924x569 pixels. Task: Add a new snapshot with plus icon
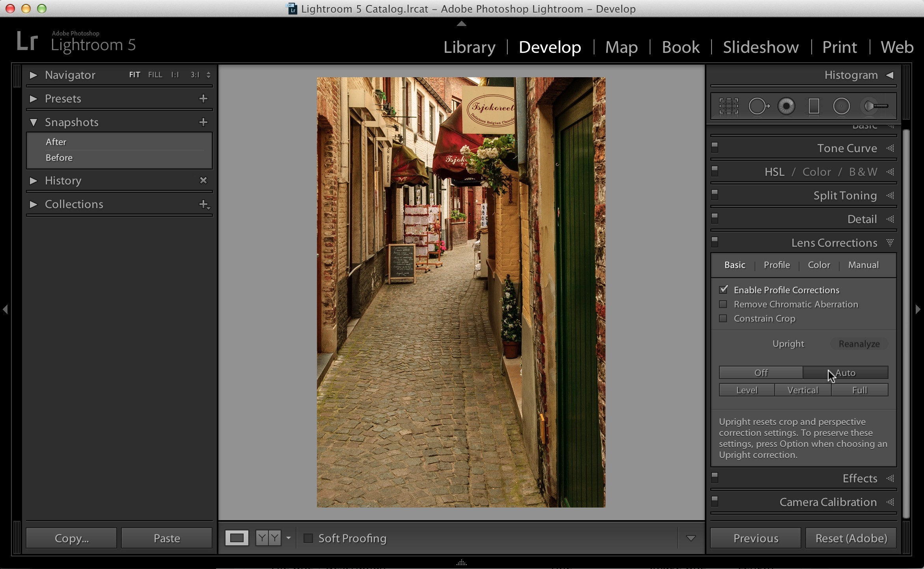click(x=203, y=122)
